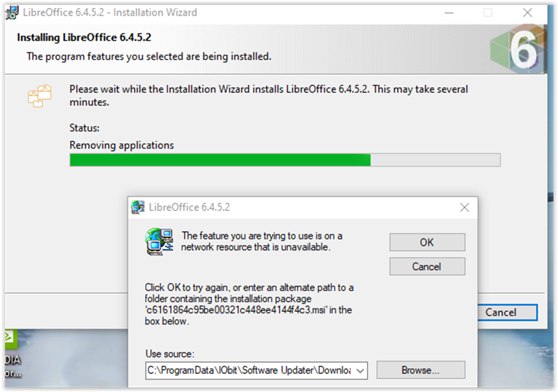This screenshot has height=392, width=558.
Task: Click the Removing applications status text
Action: pos(122,145)
